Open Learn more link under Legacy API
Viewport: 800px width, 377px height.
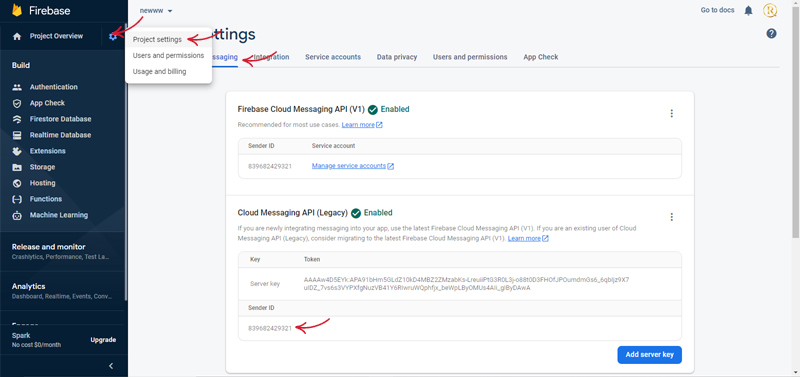click(528, 238)
